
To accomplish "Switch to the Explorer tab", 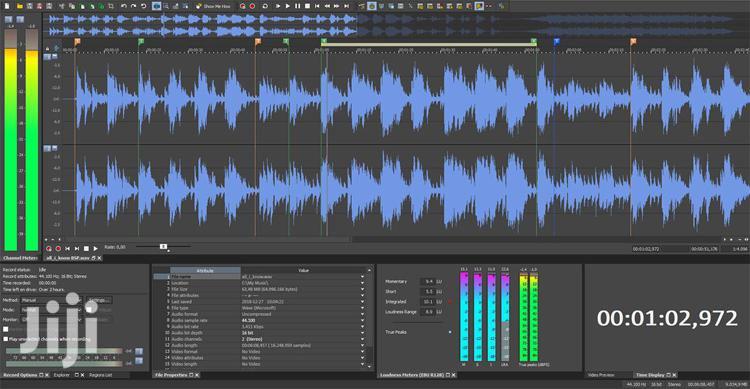I will point(62,375).
